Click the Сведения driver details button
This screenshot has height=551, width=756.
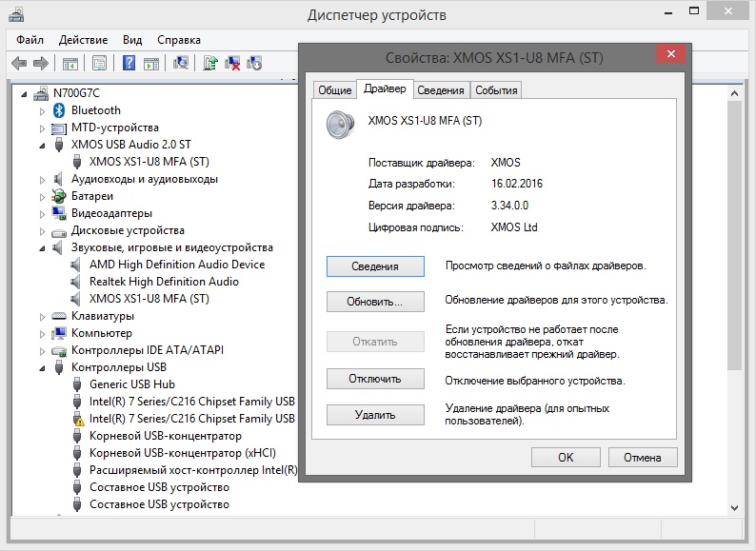(375, 266)
